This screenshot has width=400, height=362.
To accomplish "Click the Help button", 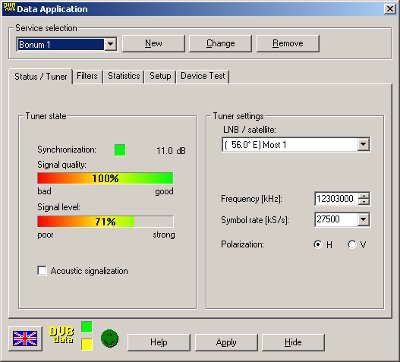I will [159, 342].
